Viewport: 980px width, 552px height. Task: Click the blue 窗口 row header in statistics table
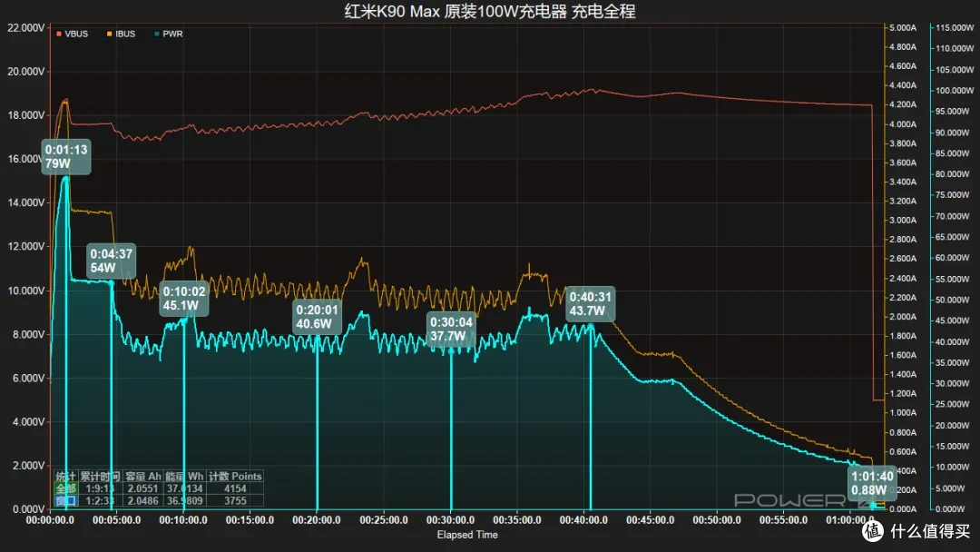[65, 501]
